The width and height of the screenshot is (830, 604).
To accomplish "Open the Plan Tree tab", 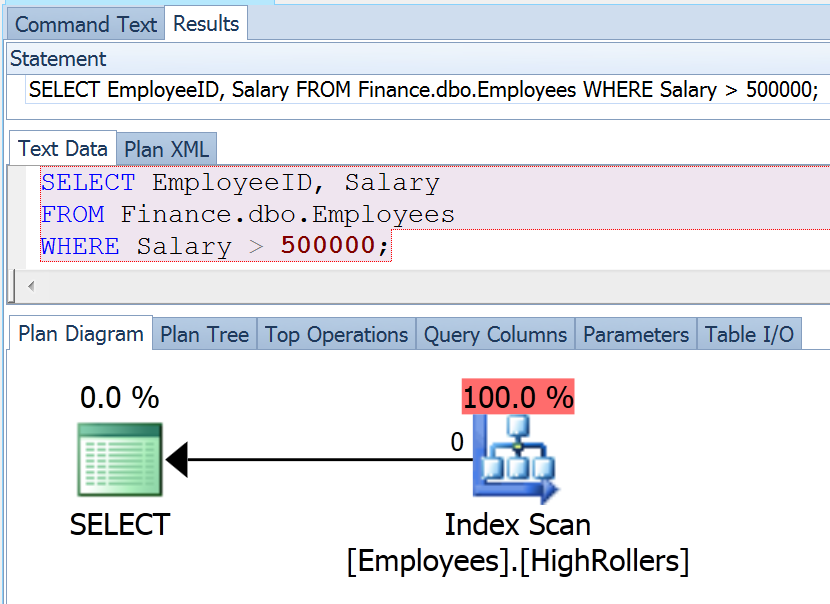I will pos(204,334).
